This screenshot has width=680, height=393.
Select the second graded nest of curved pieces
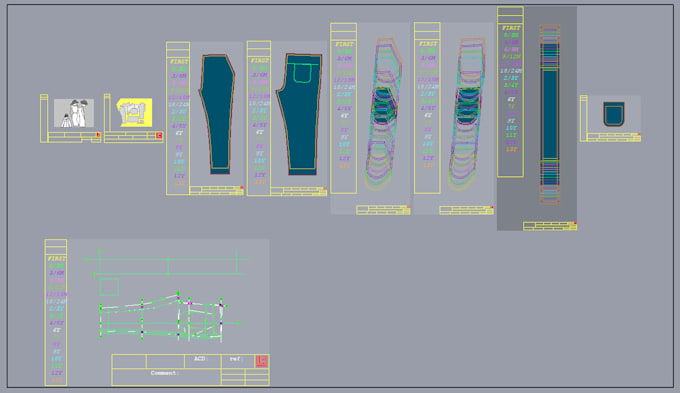pyautogui.click(x=466, y=115)
